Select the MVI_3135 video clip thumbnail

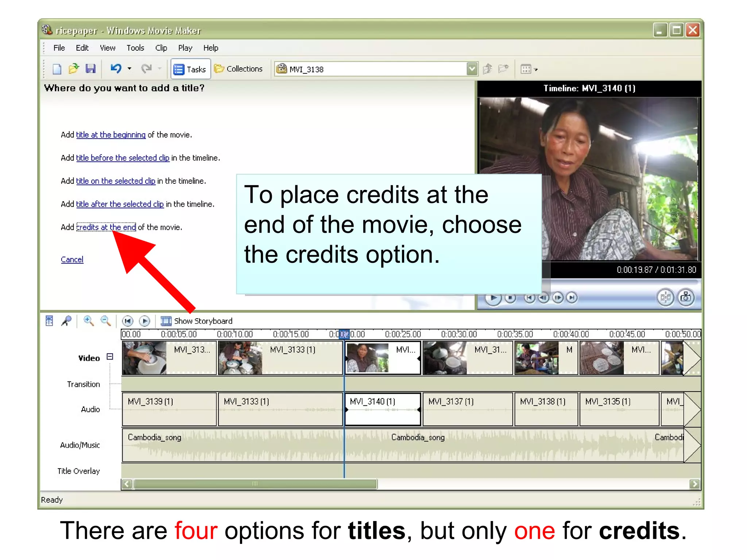click(602, 358)
